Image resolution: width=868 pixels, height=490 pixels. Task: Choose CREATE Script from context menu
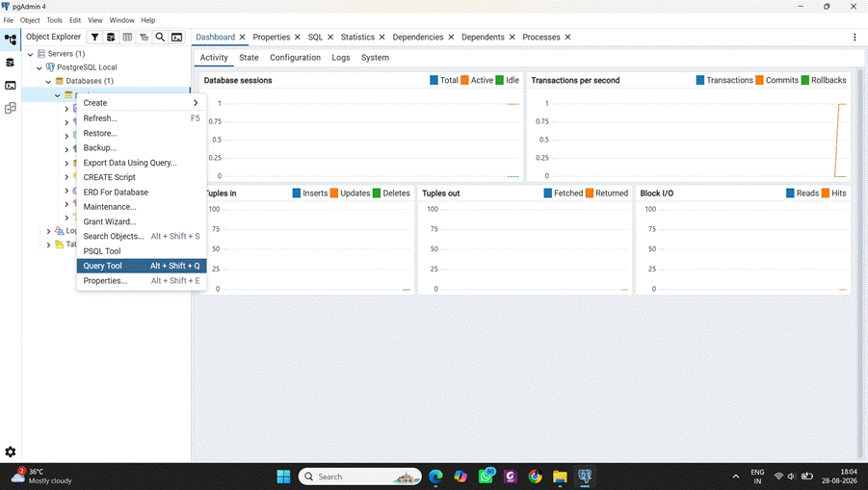pos(142,177)
